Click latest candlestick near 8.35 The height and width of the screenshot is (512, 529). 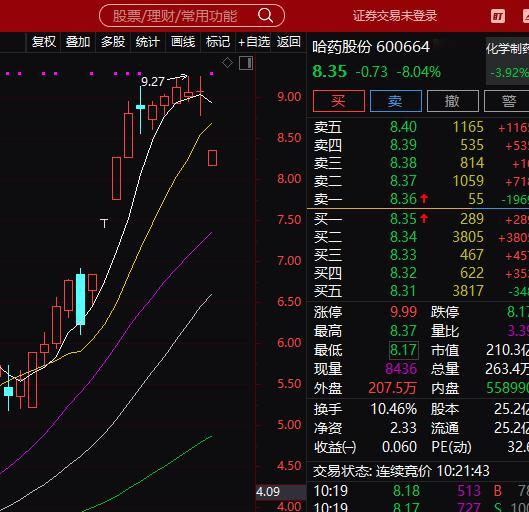coord(213,158)
